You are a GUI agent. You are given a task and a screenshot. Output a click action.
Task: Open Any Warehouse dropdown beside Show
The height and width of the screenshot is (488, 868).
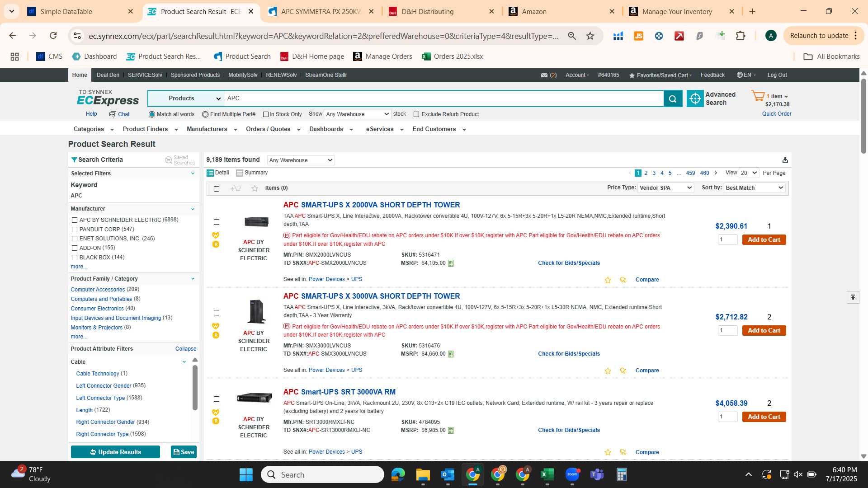[x=357, y=114]
